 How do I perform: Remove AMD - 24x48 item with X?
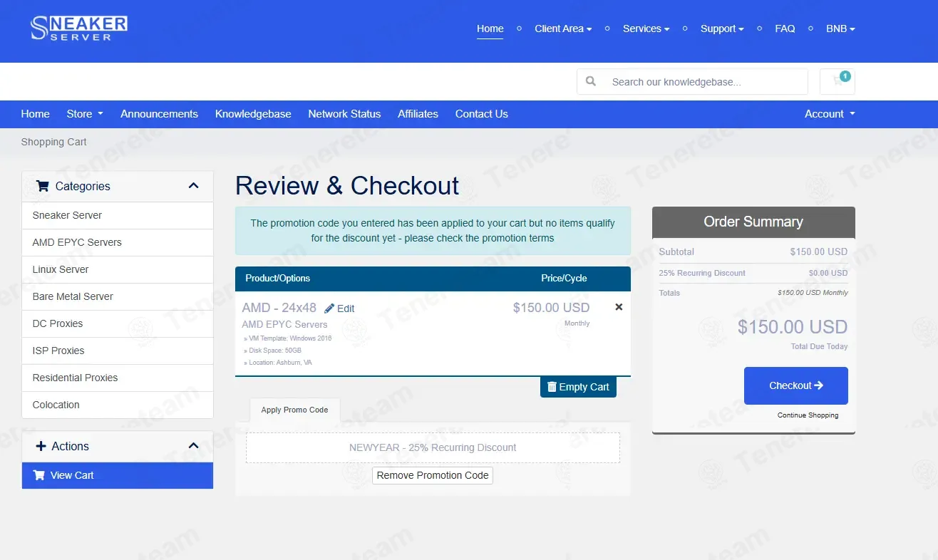coord(619,307)
